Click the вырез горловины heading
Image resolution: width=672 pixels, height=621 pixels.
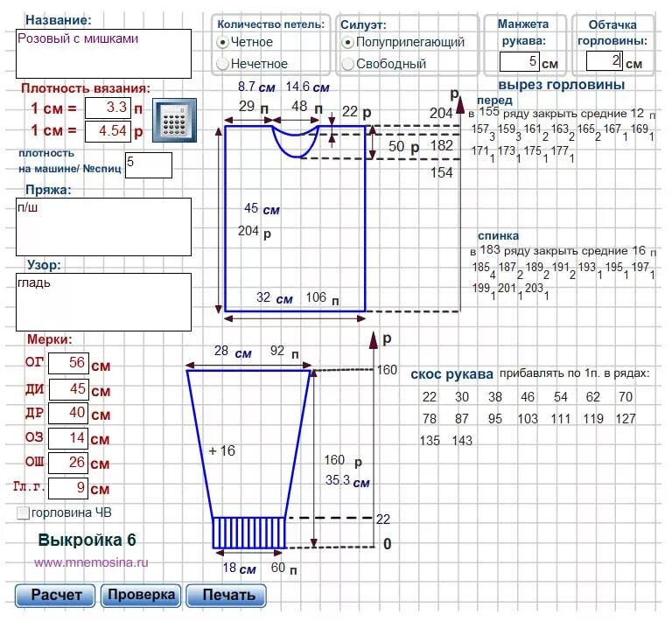coord(561,85)
